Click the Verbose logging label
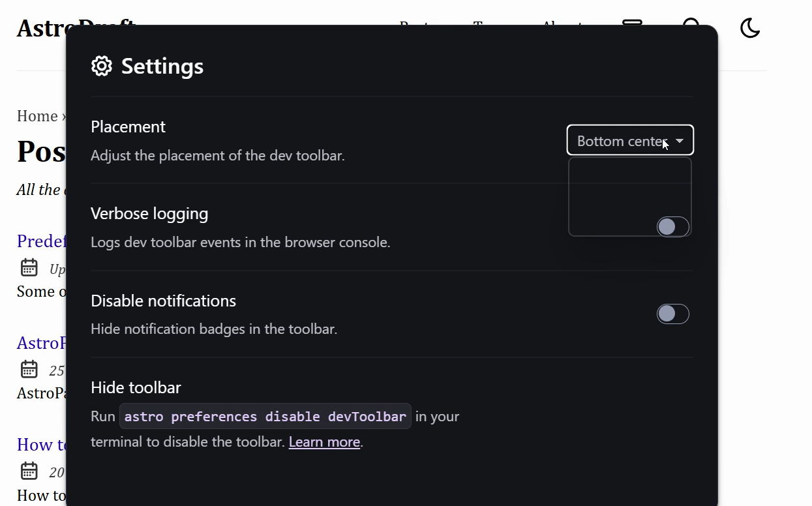Viewport: 812px width, 506px height. [x=149, y=214]
